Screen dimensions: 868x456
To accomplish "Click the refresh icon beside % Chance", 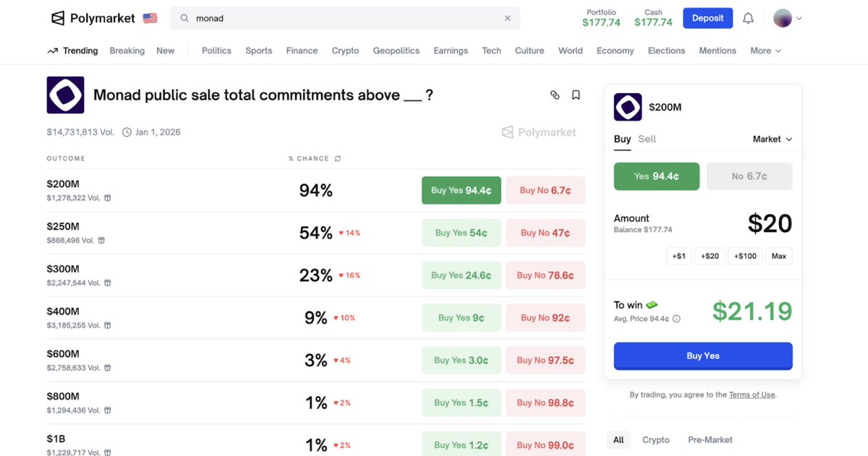I will [337, 158].
